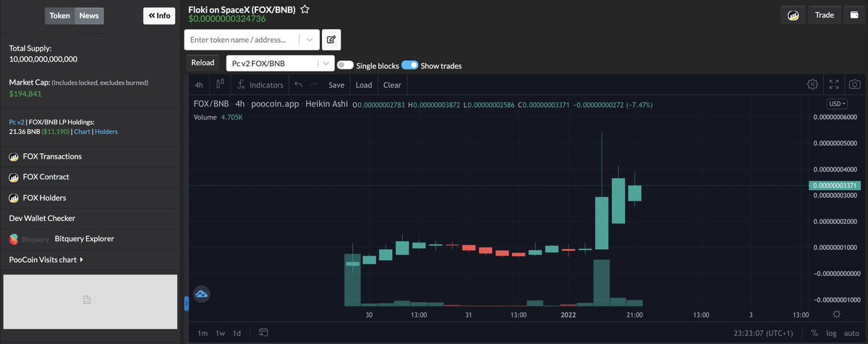Image resolution: width=868 pixels, height=344 pixels.
Task: Focus the token name / address input
Action: coord(243,39)
